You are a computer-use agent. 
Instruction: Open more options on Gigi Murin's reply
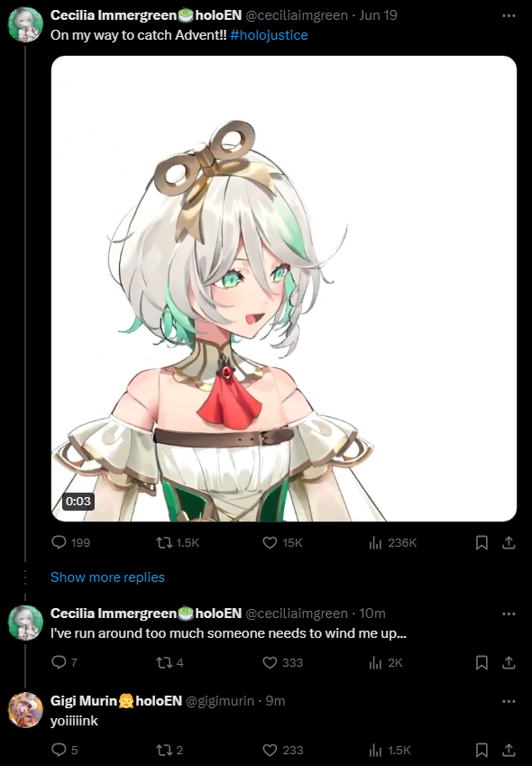[509, 701]
